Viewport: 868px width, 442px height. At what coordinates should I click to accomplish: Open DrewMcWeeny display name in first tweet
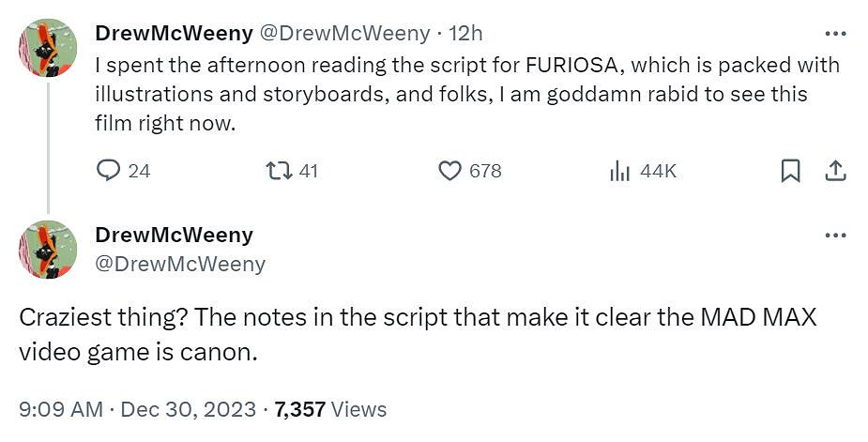click(175, 34)
